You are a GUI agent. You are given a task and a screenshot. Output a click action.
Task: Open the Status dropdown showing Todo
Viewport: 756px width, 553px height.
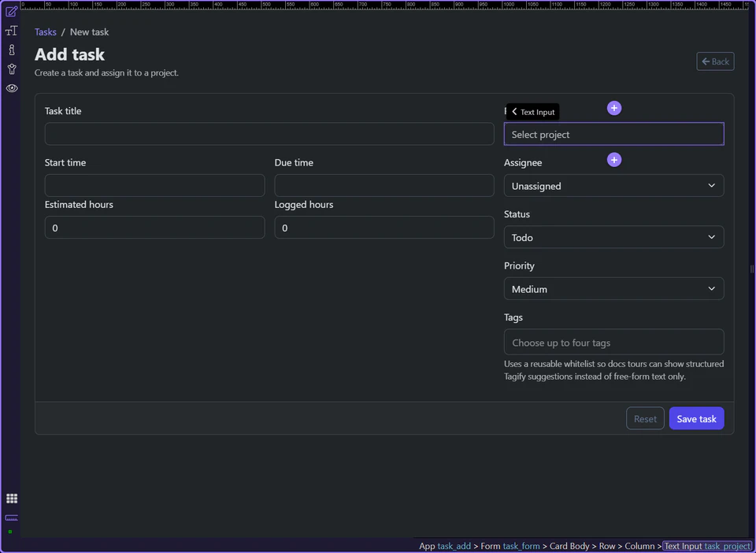click(613, 236)
